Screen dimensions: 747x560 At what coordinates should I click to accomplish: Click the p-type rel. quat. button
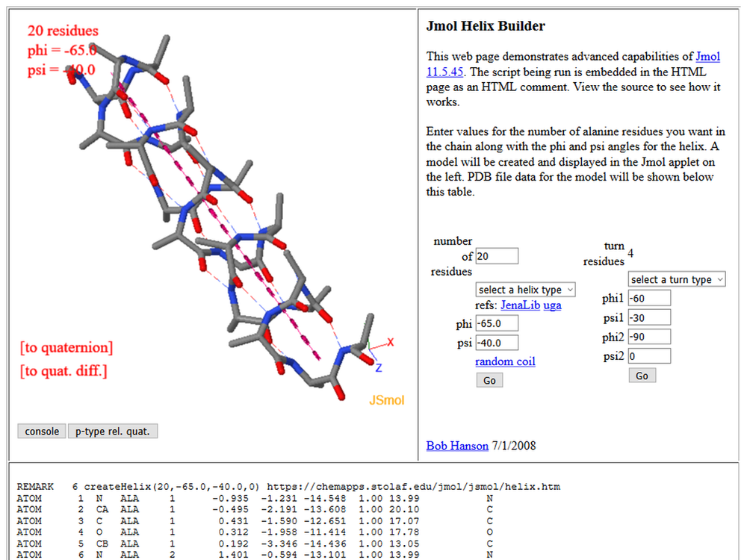tap(113, 432)
